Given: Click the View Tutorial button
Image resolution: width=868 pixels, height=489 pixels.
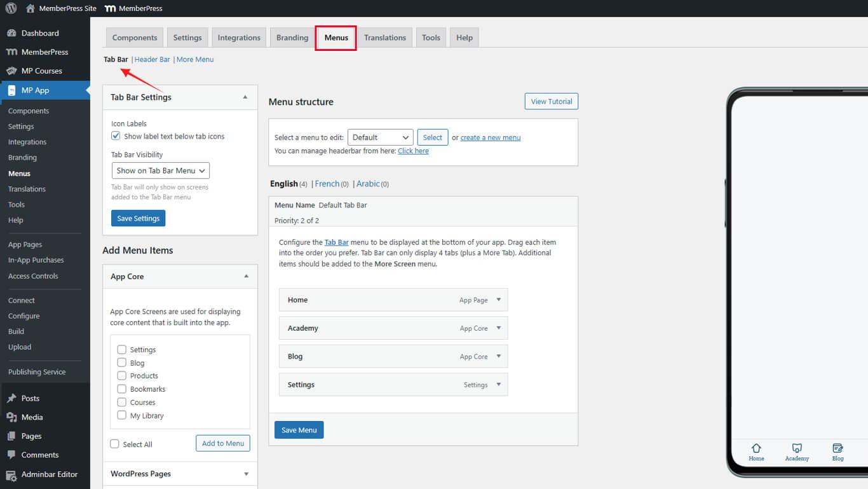Looking at the screenshot, I should (551, 101).
